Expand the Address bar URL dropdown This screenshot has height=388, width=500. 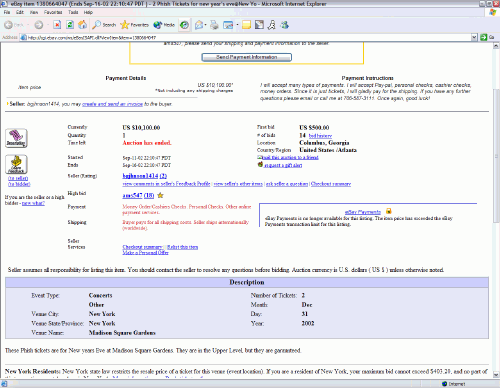tap(474, 37)
